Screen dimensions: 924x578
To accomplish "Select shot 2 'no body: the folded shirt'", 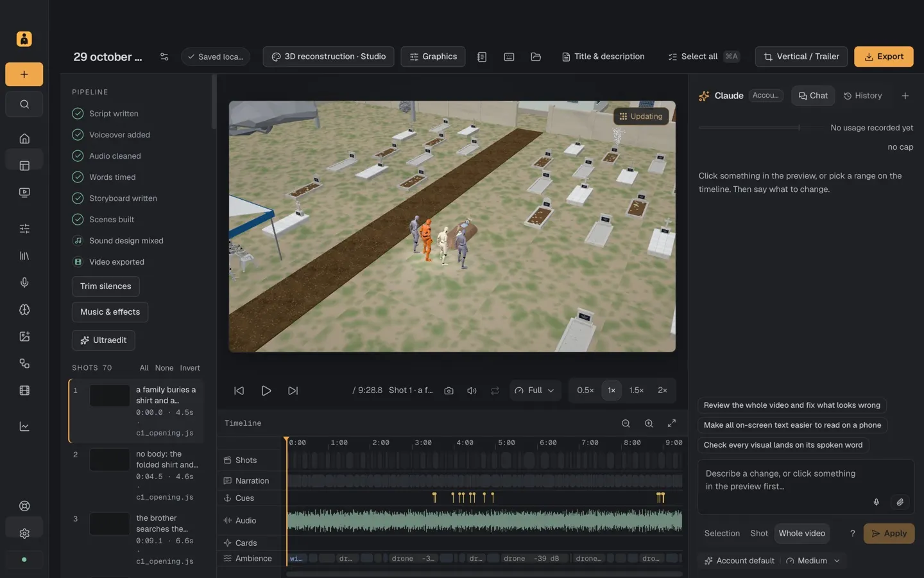I will 136,475.
